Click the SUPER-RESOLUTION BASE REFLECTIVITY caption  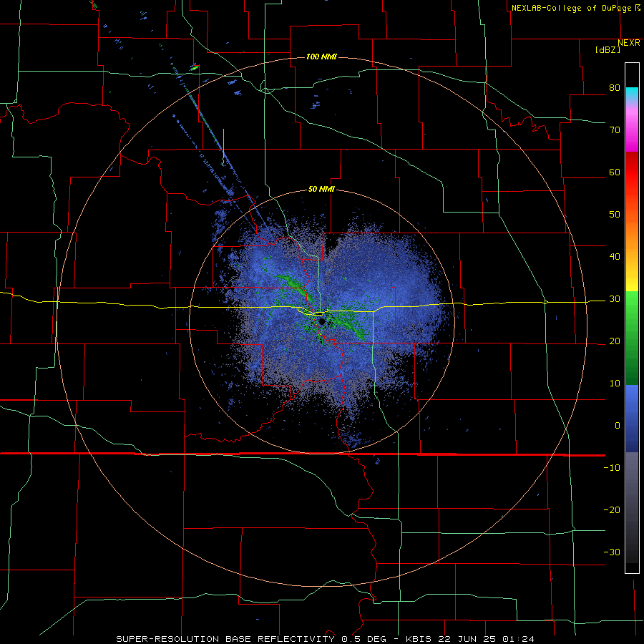(224, 639)
